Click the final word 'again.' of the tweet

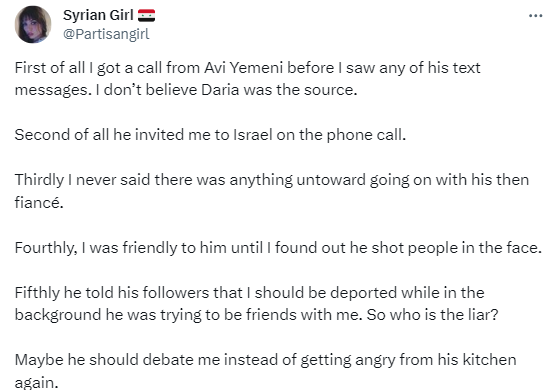pyautogui.click(x=36, y=383)
